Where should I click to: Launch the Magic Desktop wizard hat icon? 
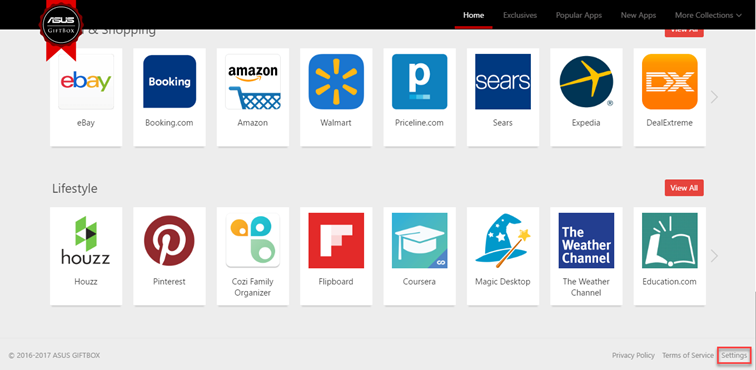(x=503, y=240)
